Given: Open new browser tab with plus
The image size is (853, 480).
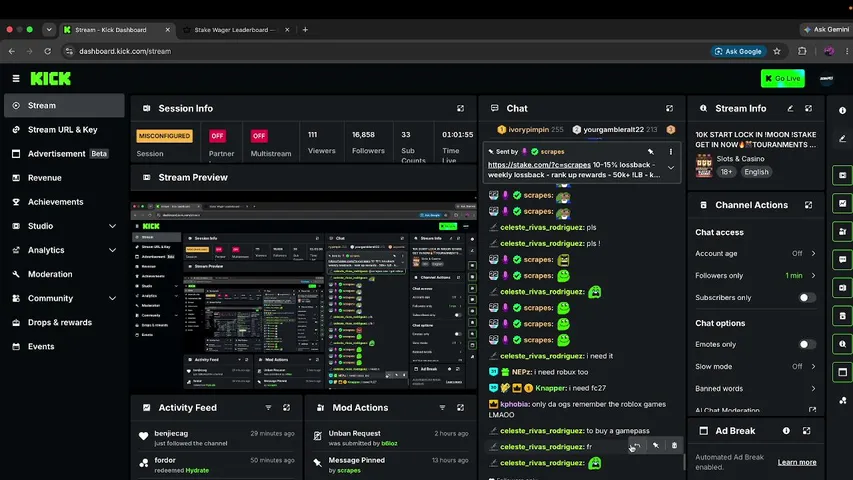Looking at the screenshot, I should (x=305, y=30).
